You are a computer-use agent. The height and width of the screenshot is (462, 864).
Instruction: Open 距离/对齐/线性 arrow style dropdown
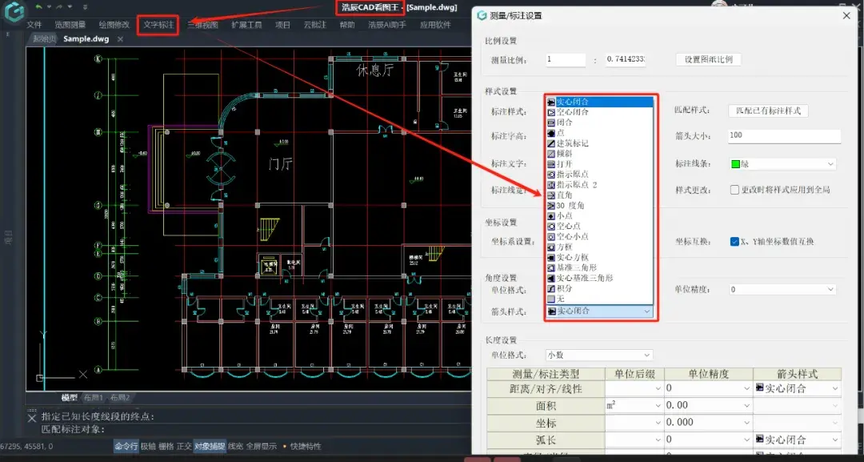(x=835, y=389)
